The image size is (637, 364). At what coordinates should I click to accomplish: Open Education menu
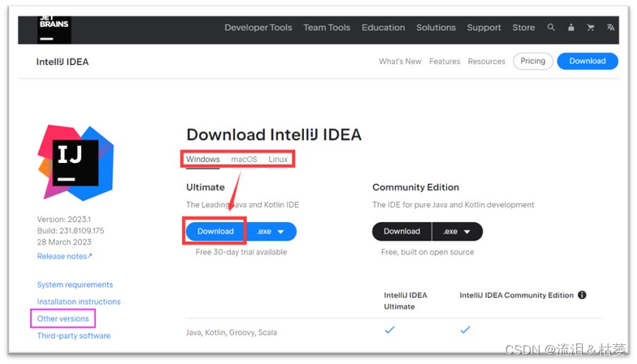383,28
